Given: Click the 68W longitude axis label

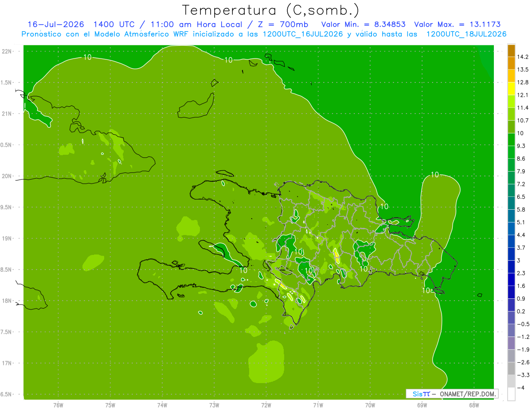Looking at the screenshot, I should 474,405.
